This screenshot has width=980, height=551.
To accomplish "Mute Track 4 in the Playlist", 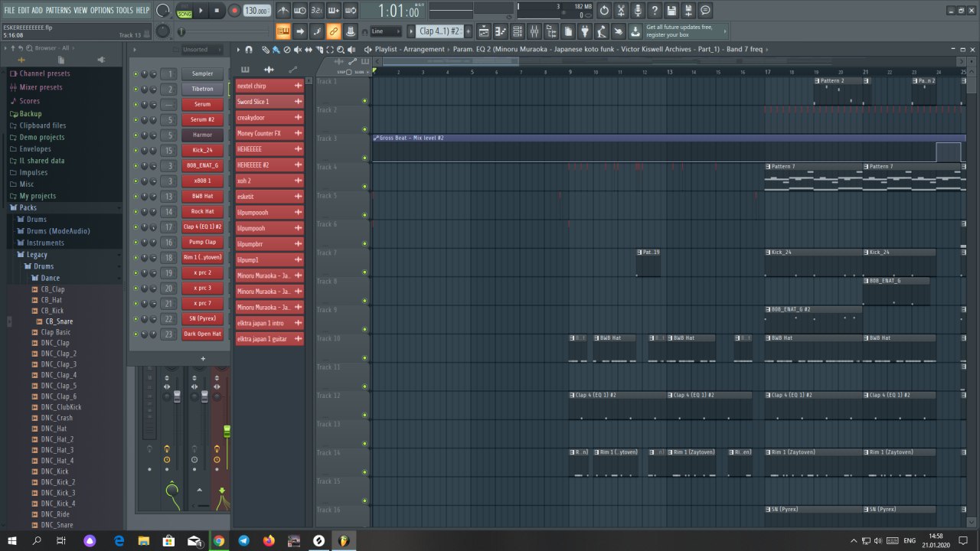I will point(364,186).
